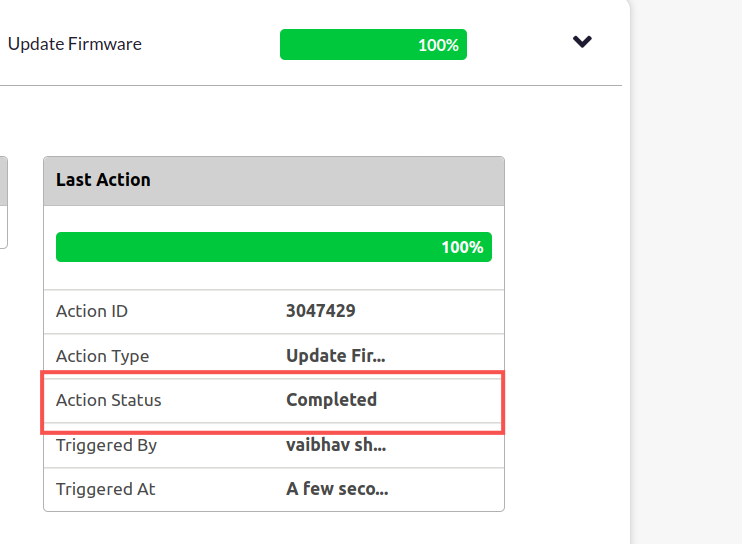Click the truncated 'Update Fir...' action type value
Screen dimensions: 742x544
335,356
